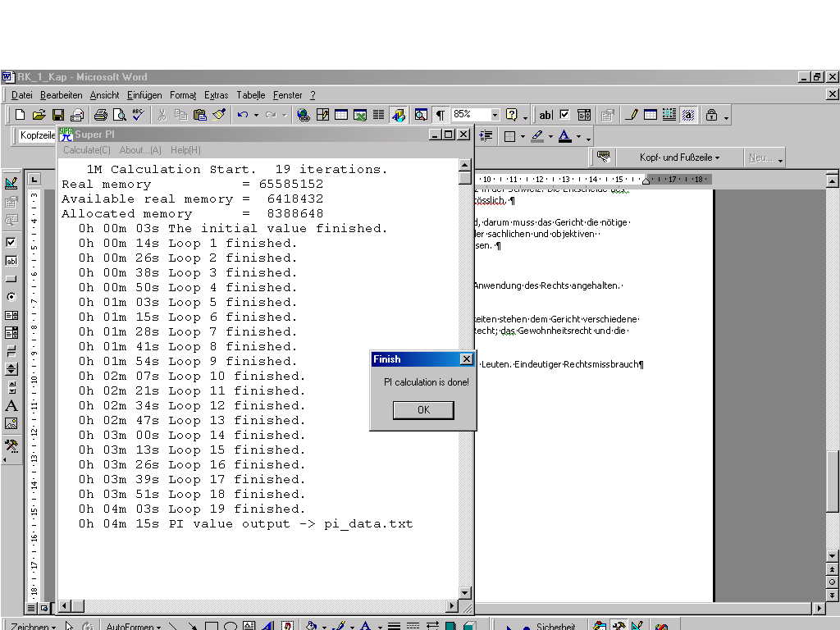Click the Format Painter brush icon
Image resolution: width=840 pixels, height=630 pixels.
click(x=219, y=115)
